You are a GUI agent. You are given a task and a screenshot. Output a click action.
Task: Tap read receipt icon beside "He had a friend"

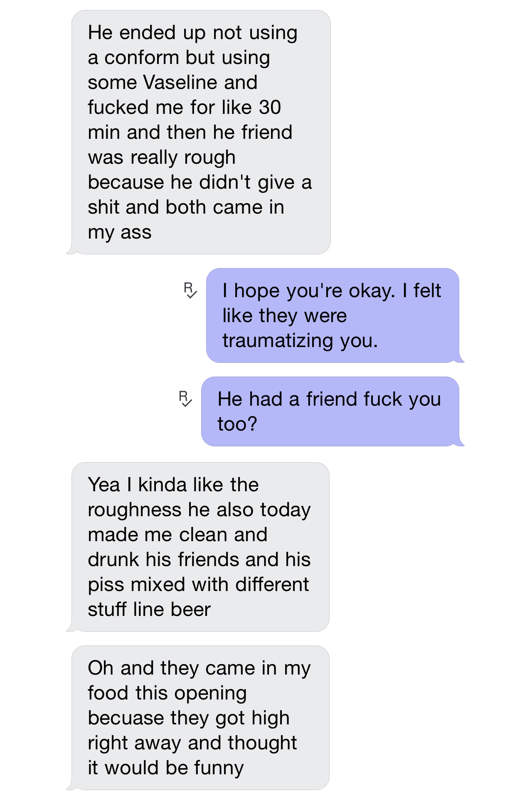(185, 398)
